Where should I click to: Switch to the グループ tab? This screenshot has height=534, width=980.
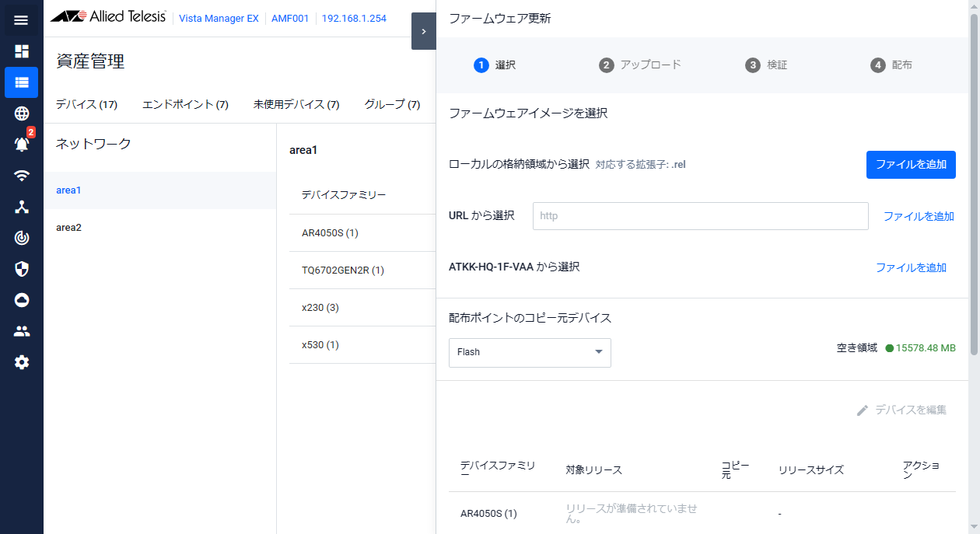point(392,104)
